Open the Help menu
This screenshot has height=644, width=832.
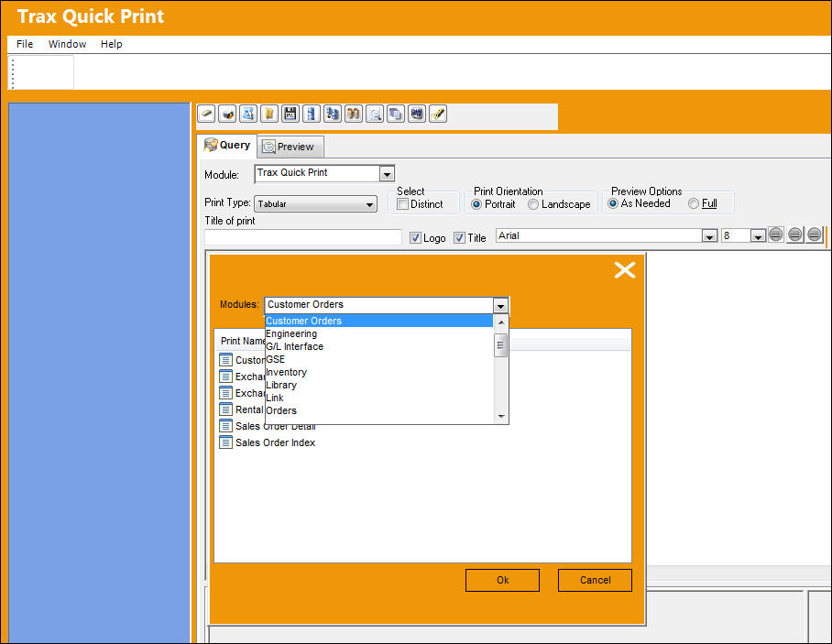[112, 44]
